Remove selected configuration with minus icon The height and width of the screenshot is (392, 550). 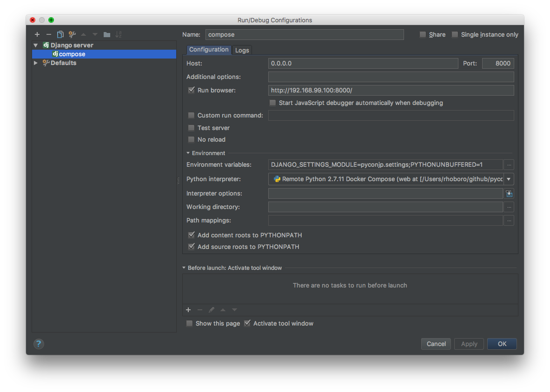[49, 34]
